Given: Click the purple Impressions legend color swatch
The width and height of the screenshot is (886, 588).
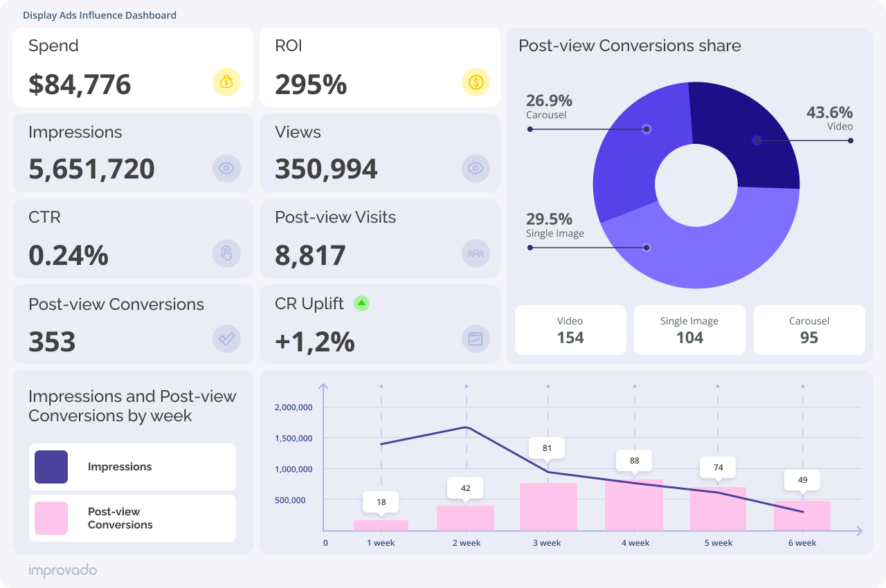Looking at the screenshot, I should tap(51, 467).
